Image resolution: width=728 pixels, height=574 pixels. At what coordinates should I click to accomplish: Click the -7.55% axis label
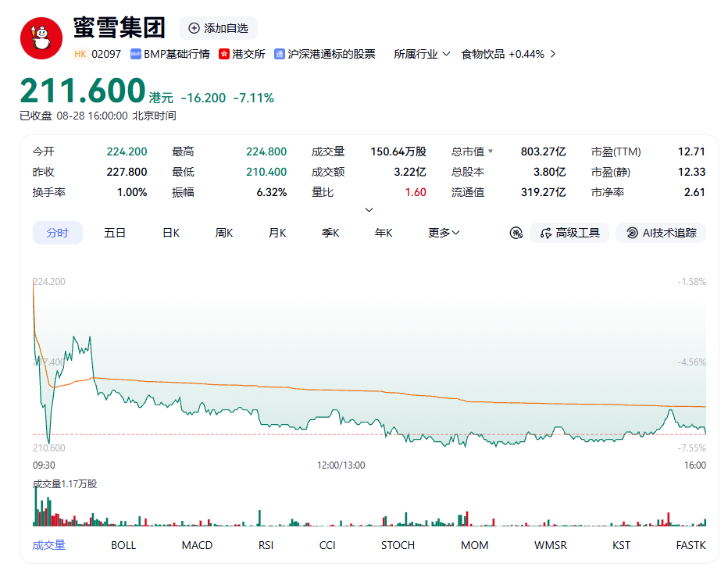pos(692,447)
